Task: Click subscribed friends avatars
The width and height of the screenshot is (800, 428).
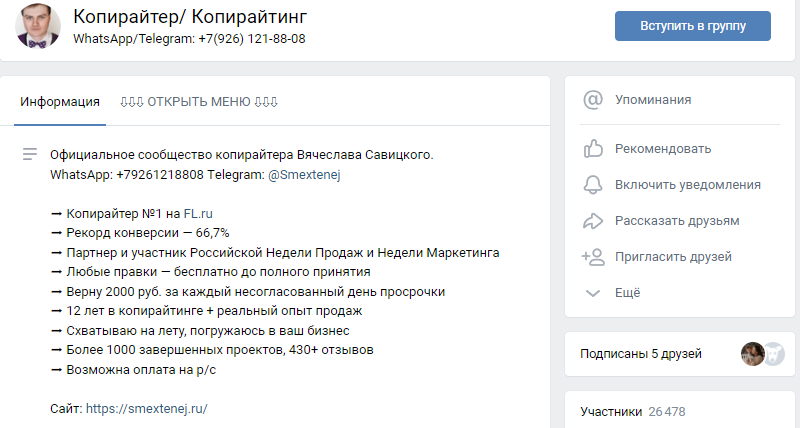Action: tap(763, 353)
